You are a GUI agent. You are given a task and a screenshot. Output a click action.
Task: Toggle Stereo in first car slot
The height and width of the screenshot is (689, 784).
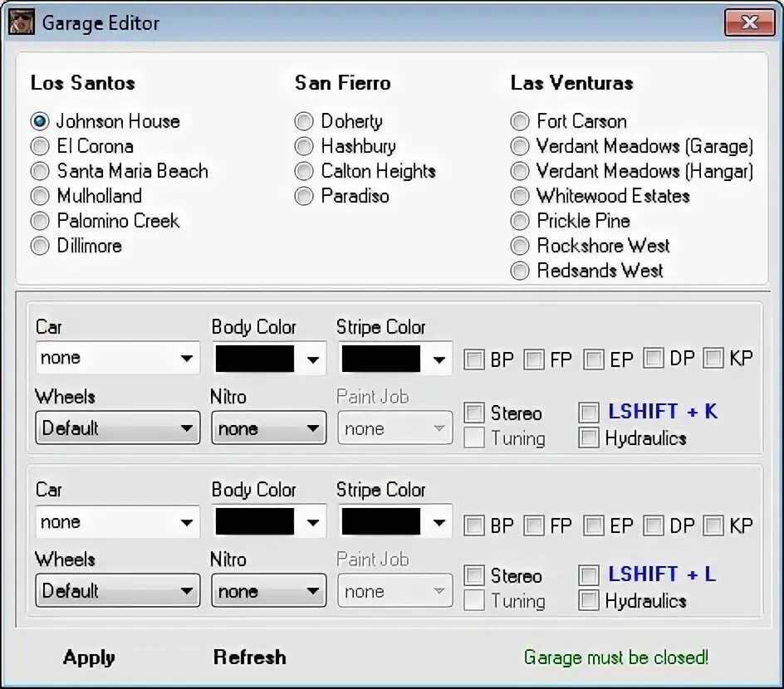474,413
